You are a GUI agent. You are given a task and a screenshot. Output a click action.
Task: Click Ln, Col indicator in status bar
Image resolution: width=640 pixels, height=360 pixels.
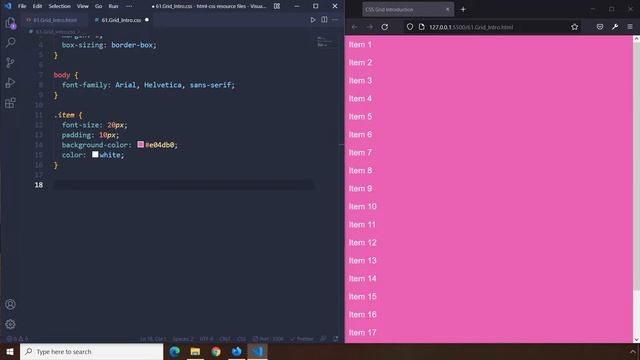coord(153,339)
